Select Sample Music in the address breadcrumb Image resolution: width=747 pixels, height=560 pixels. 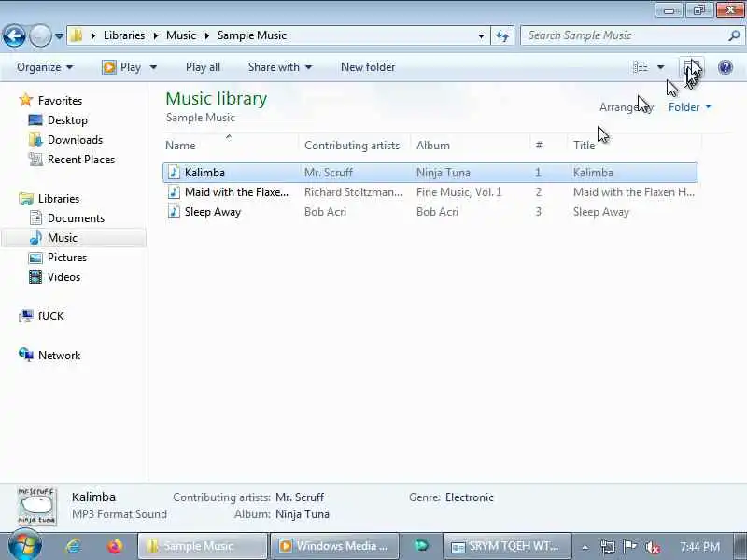tap(251, 35)
